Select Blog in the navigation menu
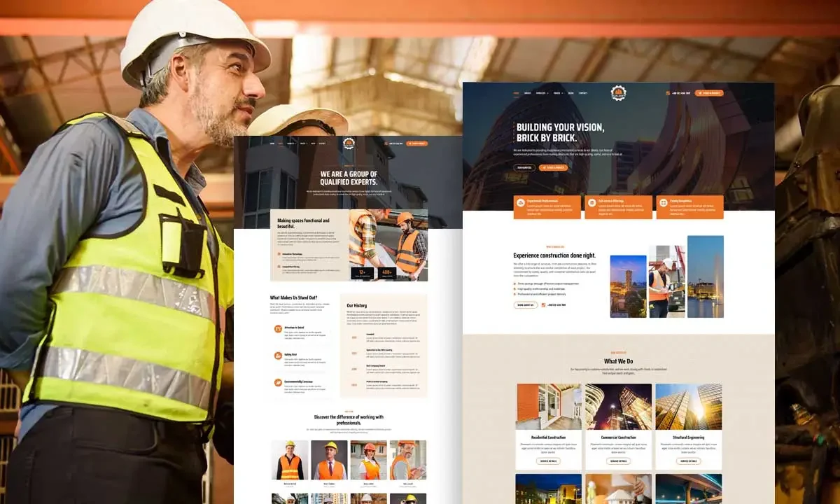 point(571,92)
